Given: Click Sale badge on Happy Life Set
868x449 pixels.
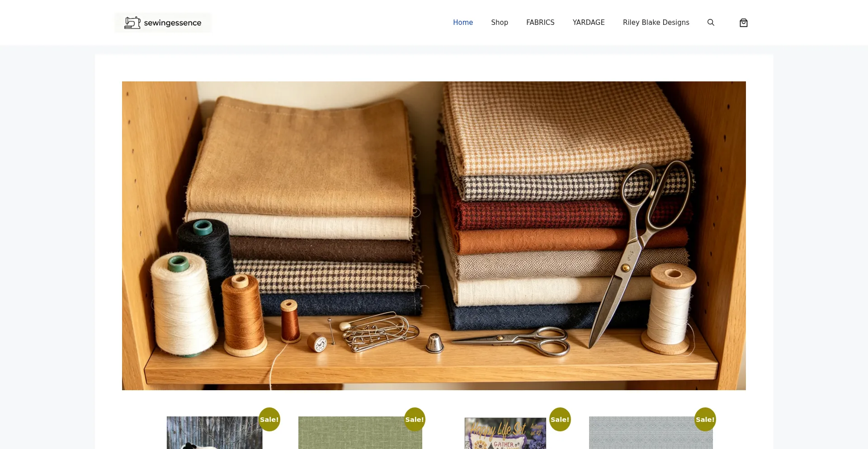Looking at the screenshot, I should click(560, 419).
